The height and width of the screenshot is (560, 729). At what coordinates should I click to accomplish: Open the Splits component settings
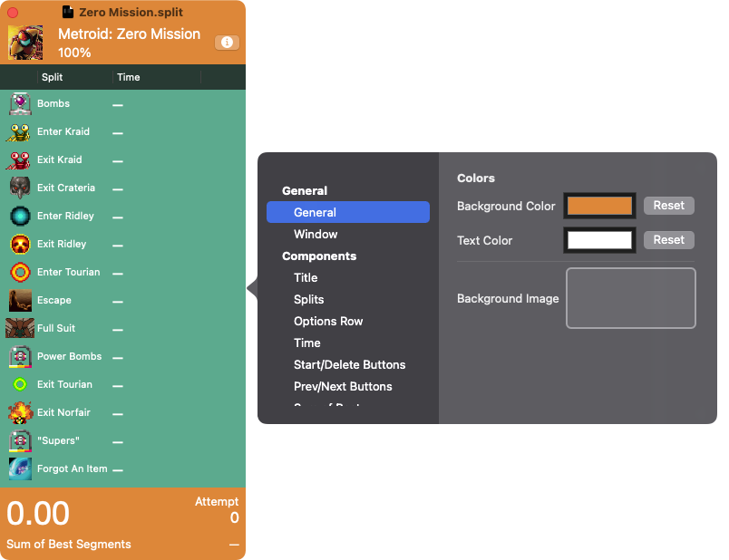[308, 299]
